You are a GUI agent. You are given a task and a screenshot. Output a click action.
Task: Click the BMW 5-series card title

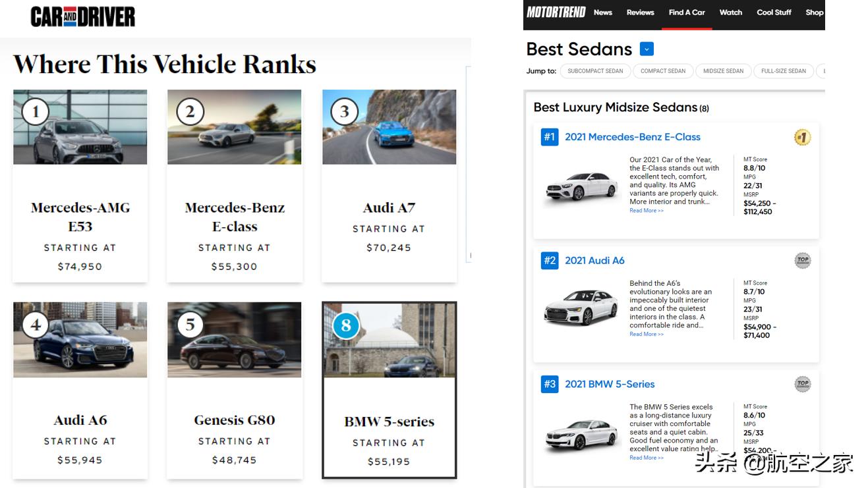click(389, 421)
